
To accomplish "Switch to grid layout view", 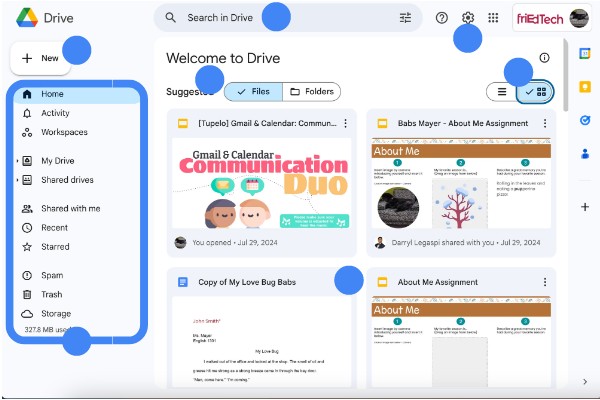I will [536, 92].
